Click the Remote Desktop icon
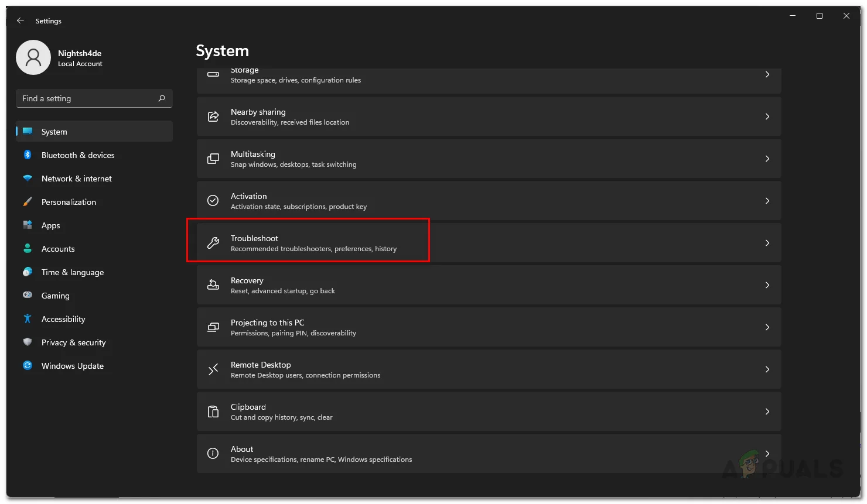 pos(213,369)
